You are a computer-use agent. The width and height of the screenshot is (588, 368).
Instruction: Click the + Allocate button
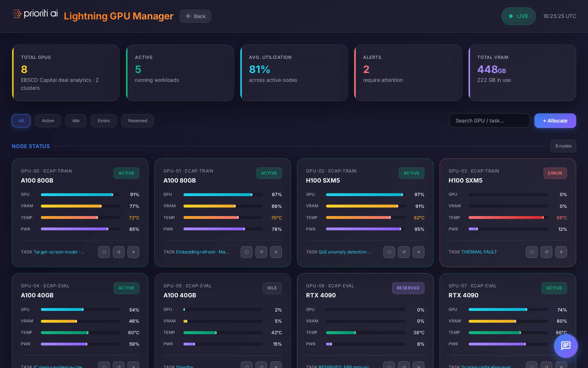pos(555,121)
